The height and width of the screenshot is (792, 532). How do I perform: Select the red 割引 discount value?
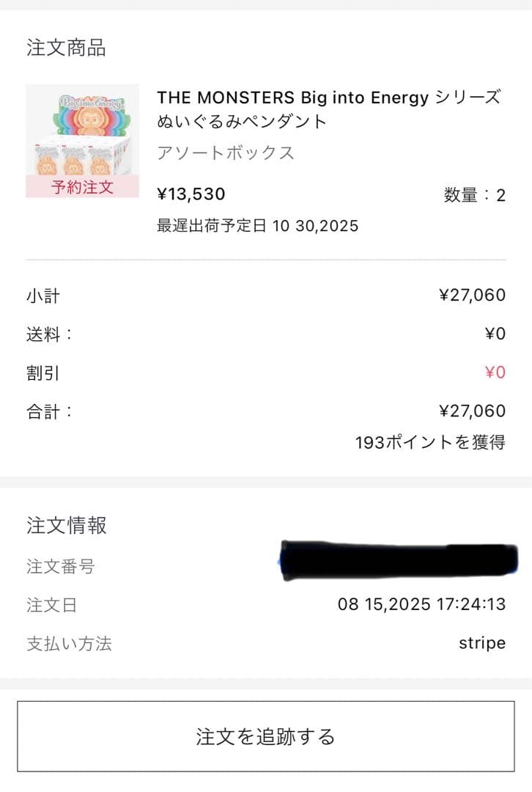pos(495,373)
